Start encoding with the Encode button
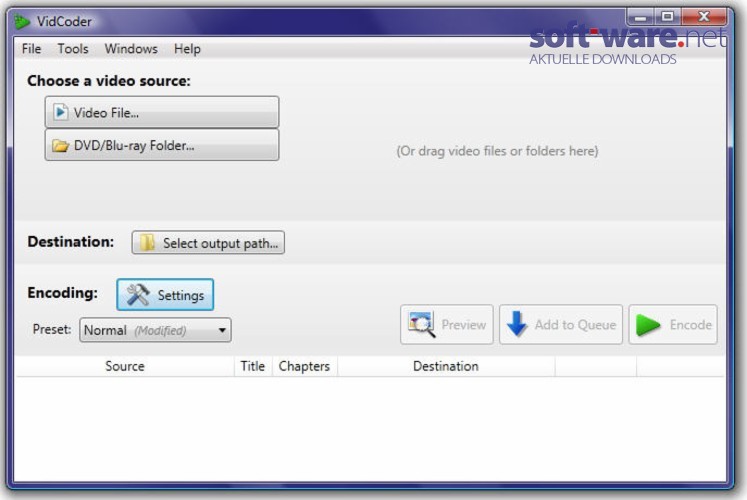747x500 pixels. [x=673, y=325]
